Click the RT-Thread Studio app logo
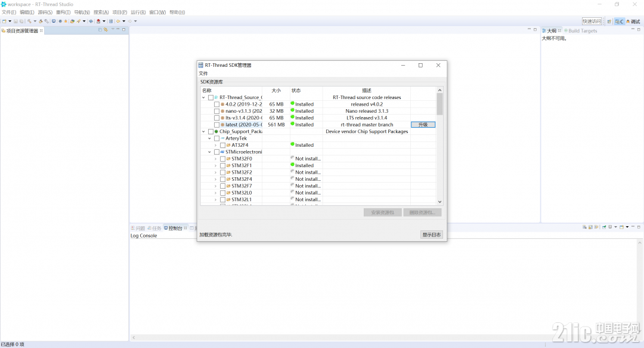This screenshot has width=644, height=348. (x=4, y=4)
